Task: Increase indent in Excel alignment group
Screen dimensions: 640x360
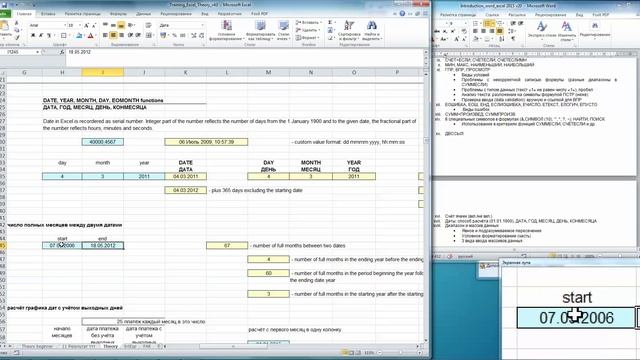Action: [x=138, y=36]
